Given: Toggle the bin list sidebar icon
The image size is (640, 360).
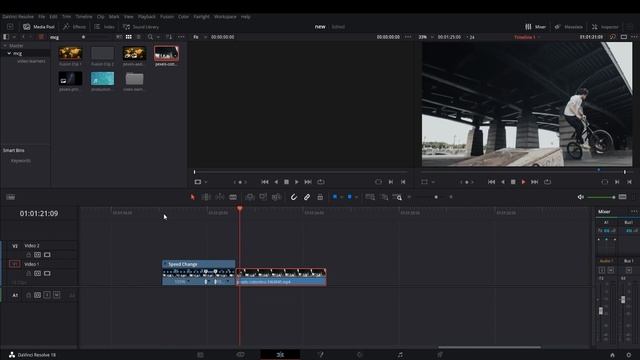Looking at the screenshot, I should (x=6, y=37).
